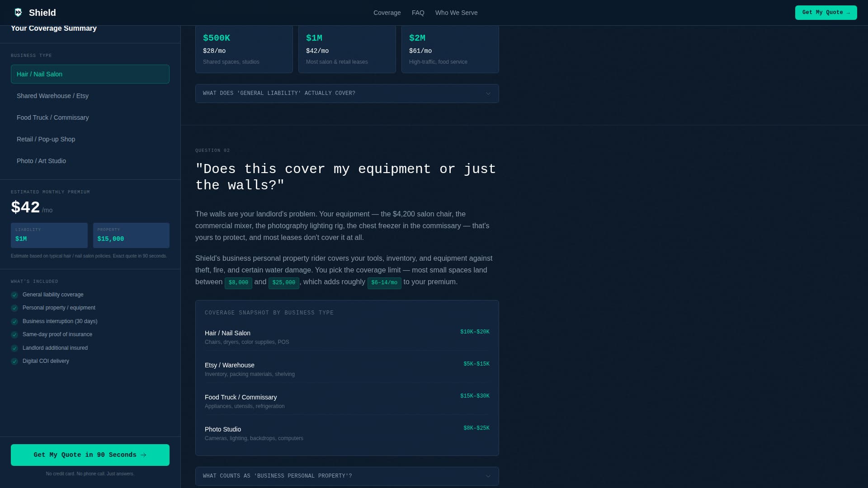Click checkmark icon beside Personal property / equipment
This screenshot has width=868, height=488.
coord(14,308)
